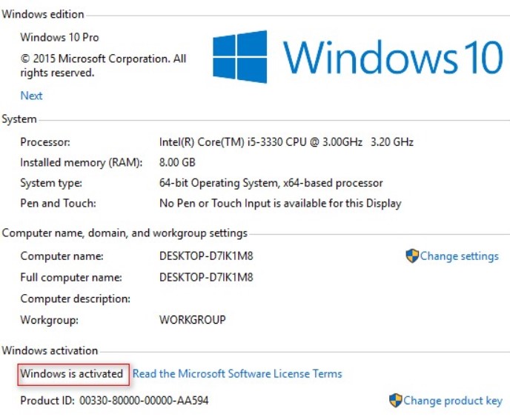The width and height of the screenshot is (510, 420).
Task: Click the Workgroup label
Action: [x=50, y=320]
